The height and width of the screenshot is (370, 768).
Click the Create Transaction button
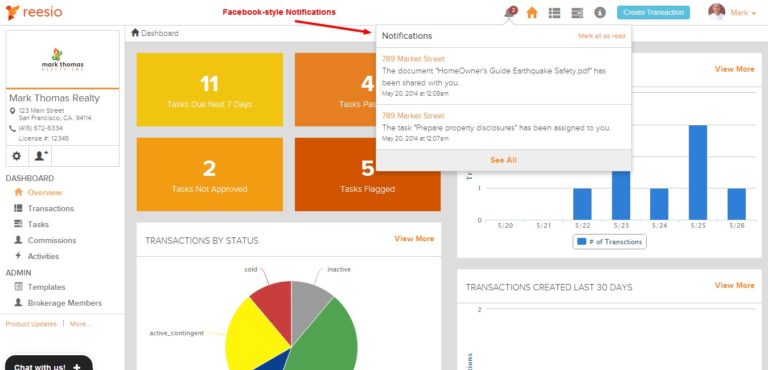(x=653, y=13)
